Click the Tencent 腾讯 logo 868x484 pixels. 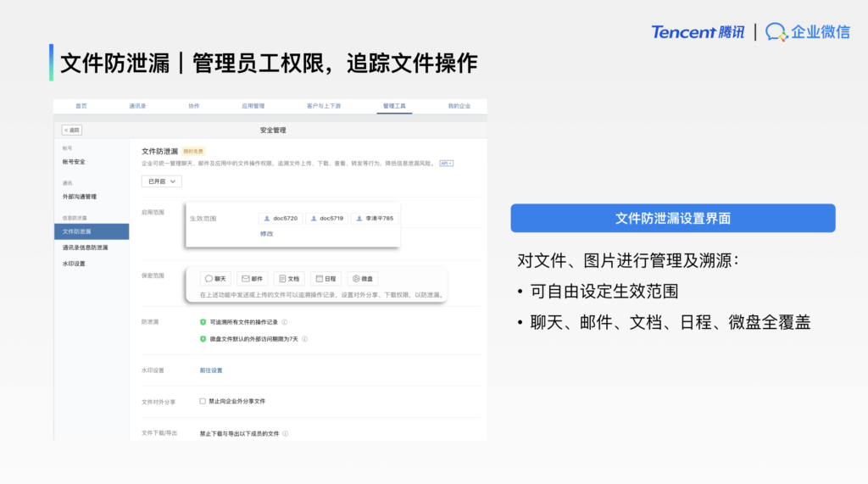click(x=698, y=32)
